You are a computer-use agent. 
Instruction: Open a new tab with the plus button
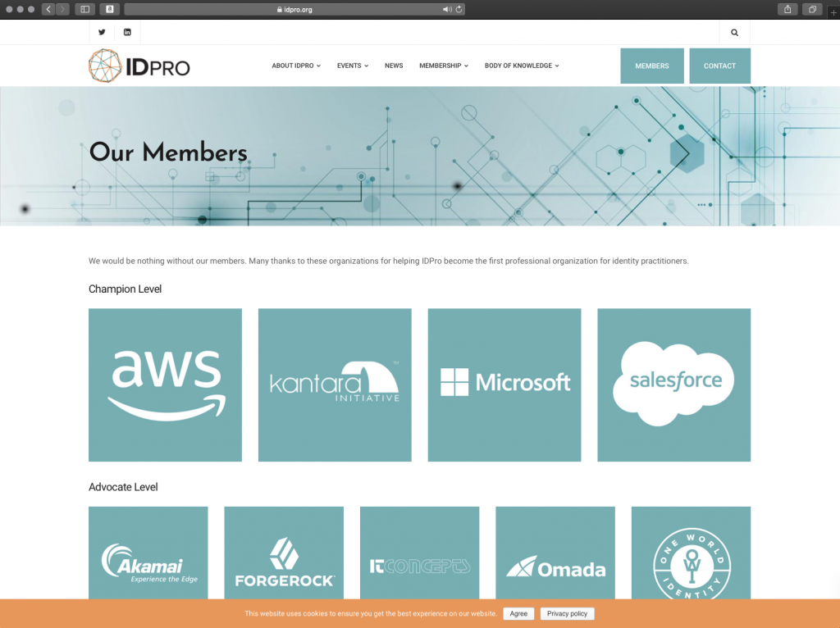pos(833,11)
